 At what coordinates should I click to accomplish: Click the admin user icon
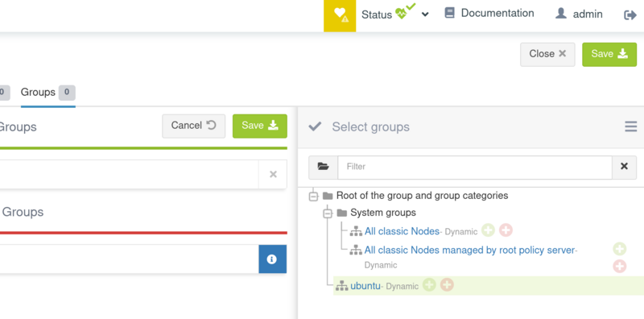click(x=560, y=14)
